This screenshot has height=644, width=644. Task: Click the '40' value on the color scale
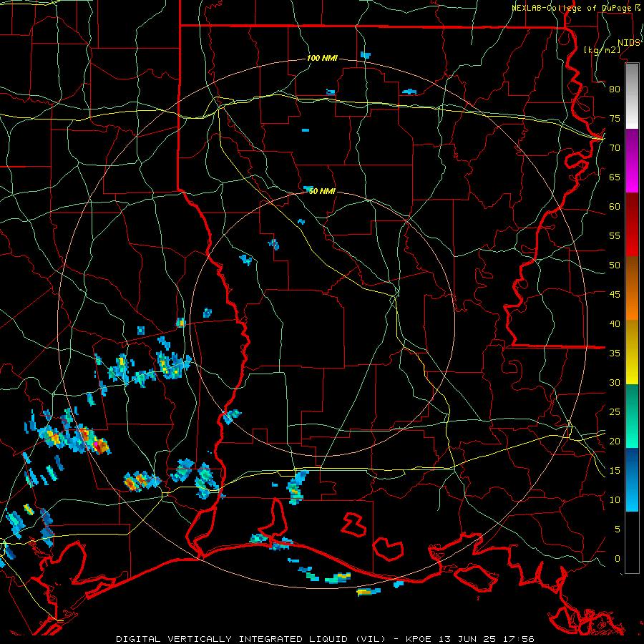click(615, 323)
